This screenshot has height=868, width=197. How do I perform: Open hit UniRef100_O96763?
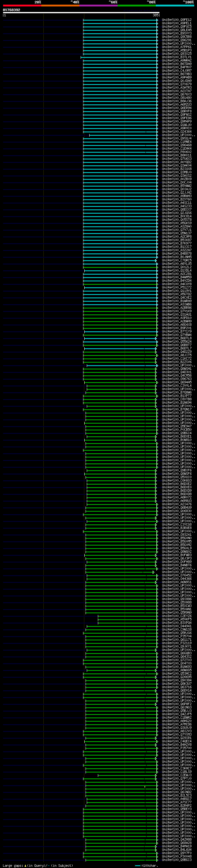176,379
